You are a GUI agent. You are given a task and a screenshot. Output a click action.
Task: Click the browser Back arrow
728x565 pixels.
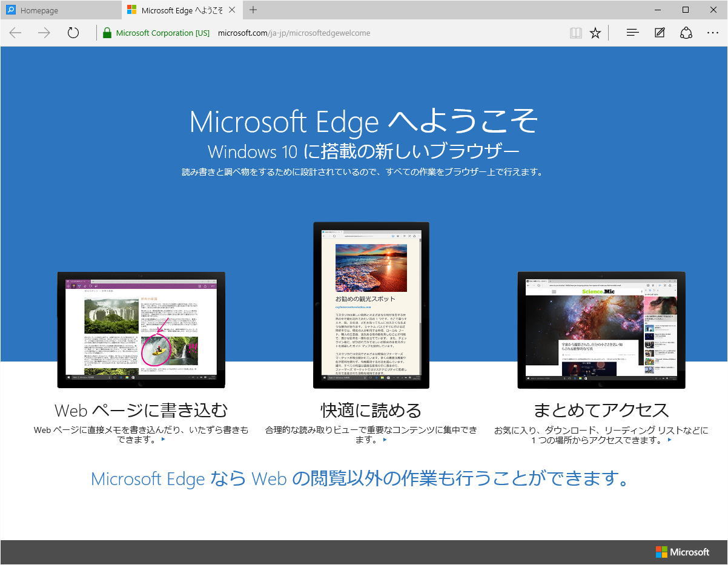(x=15, y=33)
